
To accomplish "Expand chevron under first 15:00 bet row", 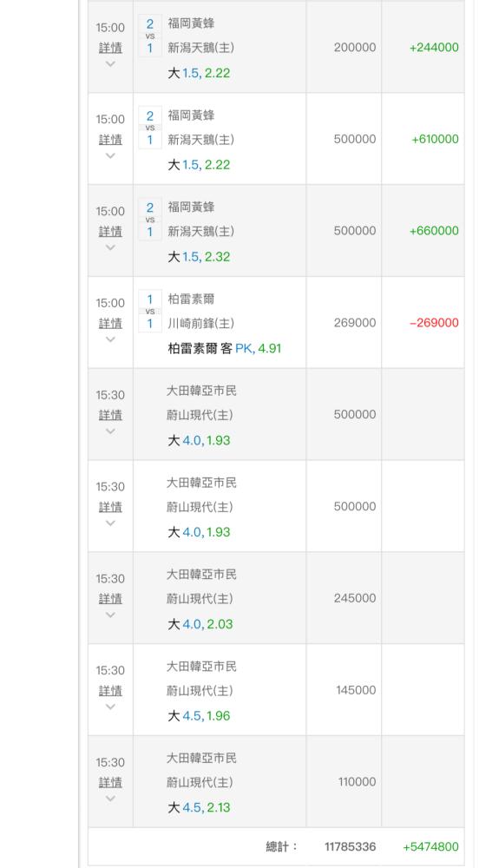I will pyautogui.click(x=110, y=63).
